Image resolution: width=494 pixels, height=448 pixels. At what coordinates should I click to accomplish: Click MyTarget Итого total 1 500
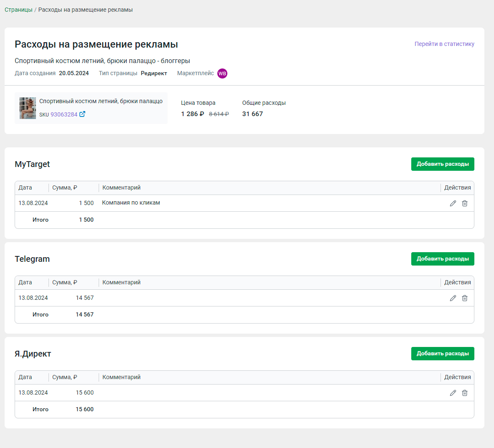pyautogui.click(x=87, y=220)
